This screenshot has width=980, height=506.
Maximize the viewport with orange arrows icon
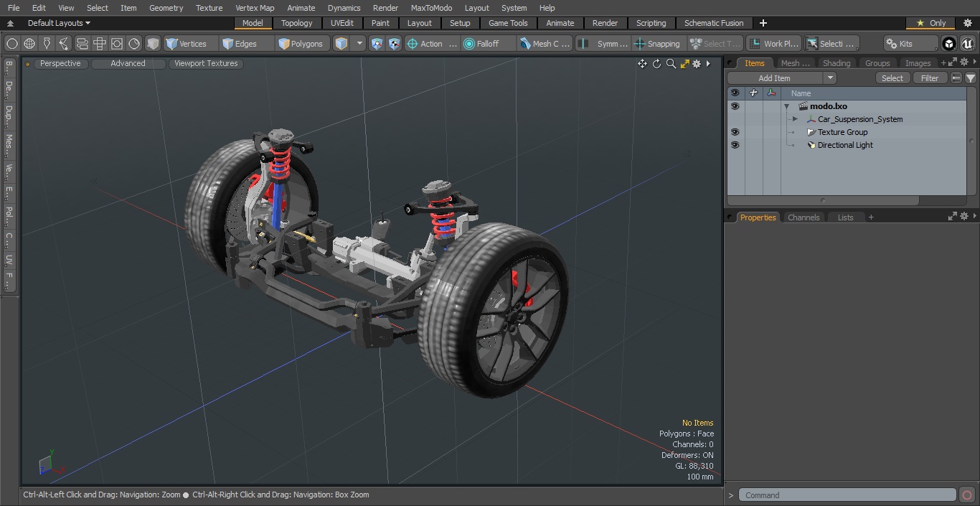684,64
